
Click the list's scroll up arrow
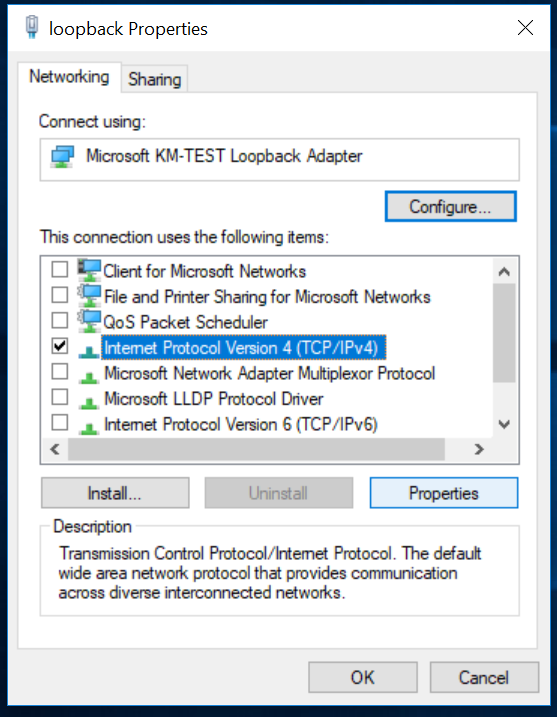[x=504, y=272]
